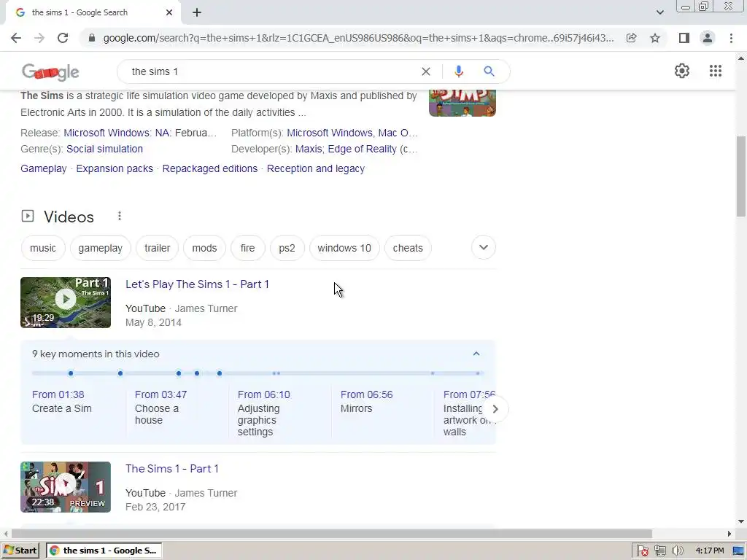Reload the current page

tap(63, 38)
